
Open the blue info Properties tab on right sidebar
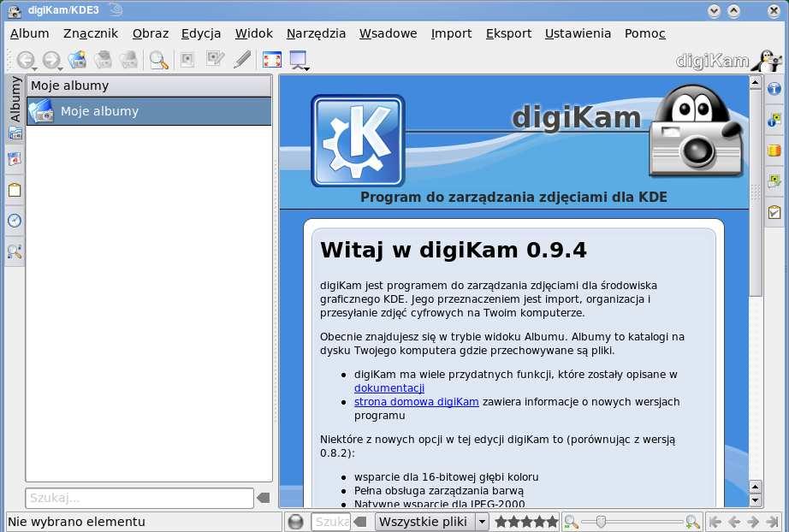pyautogui.click(x=774, y=90)
